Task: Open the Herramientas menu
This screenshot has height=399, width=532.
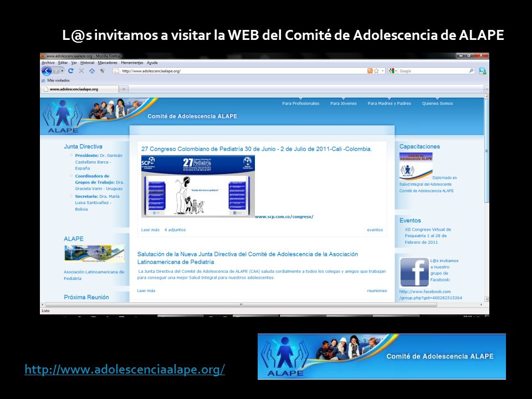Action: [132, 63]
